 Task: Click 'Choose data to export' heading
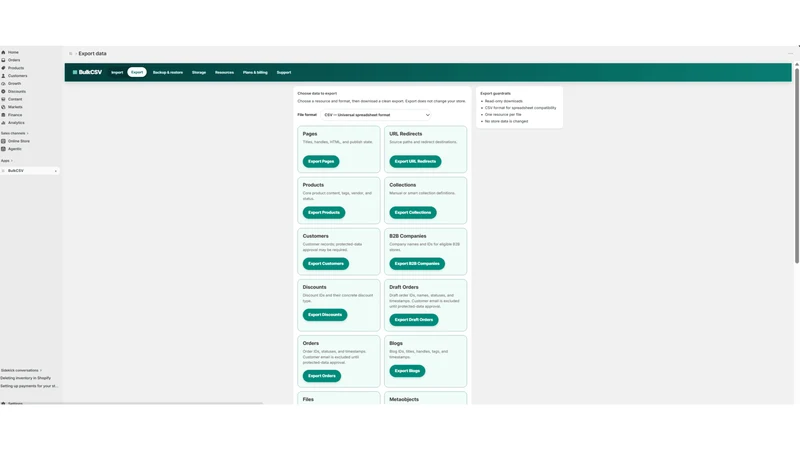(x=317, y=93)
